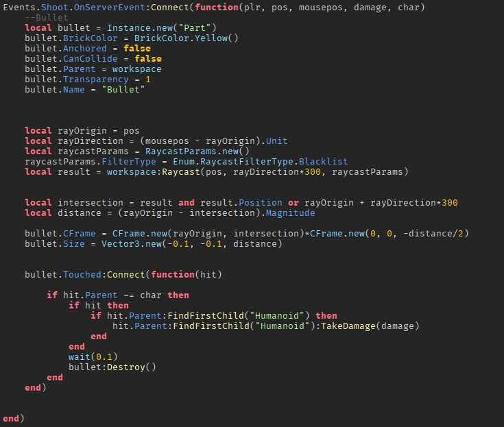Click 'hit.Parent ~= char' condition
The width and height of the screenshot is (504, 427).
pyautogui.click(x=112, y=295)
